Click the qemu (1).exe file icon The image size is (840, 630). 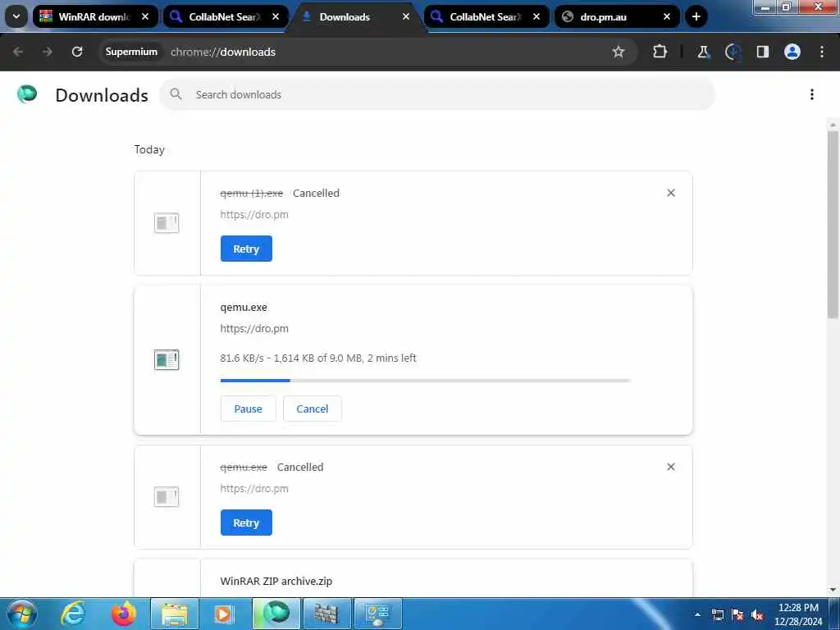click(167, 223)
